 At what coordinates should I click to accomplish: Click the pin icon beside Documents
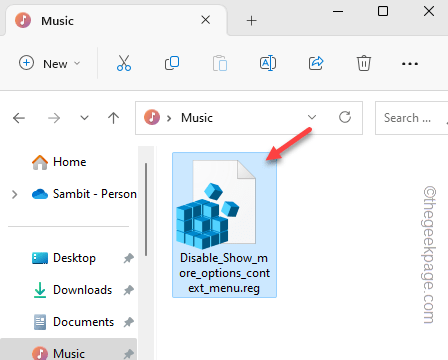(x=129, y=322)
